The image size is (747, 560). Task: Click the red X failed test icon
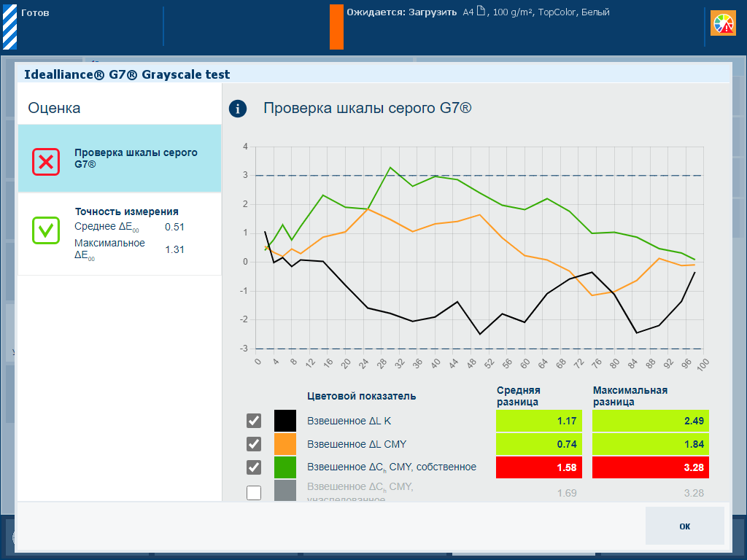coord(46,162)
